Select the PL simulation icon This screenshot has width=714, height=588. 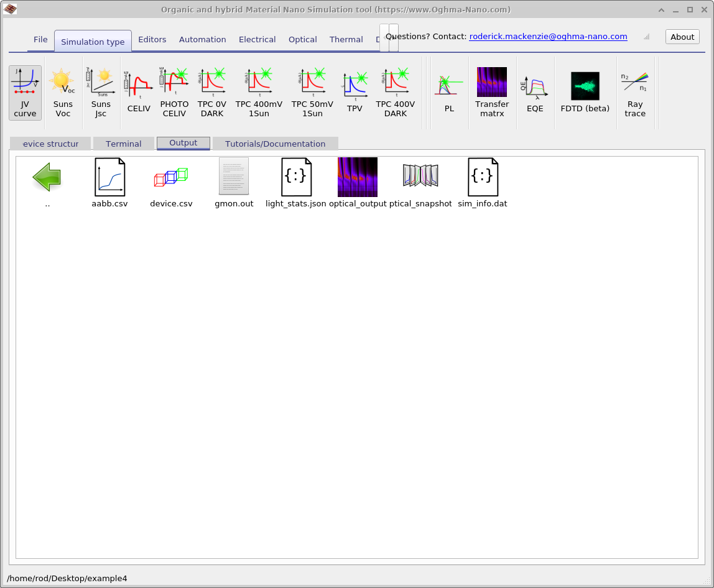[449, 92]
